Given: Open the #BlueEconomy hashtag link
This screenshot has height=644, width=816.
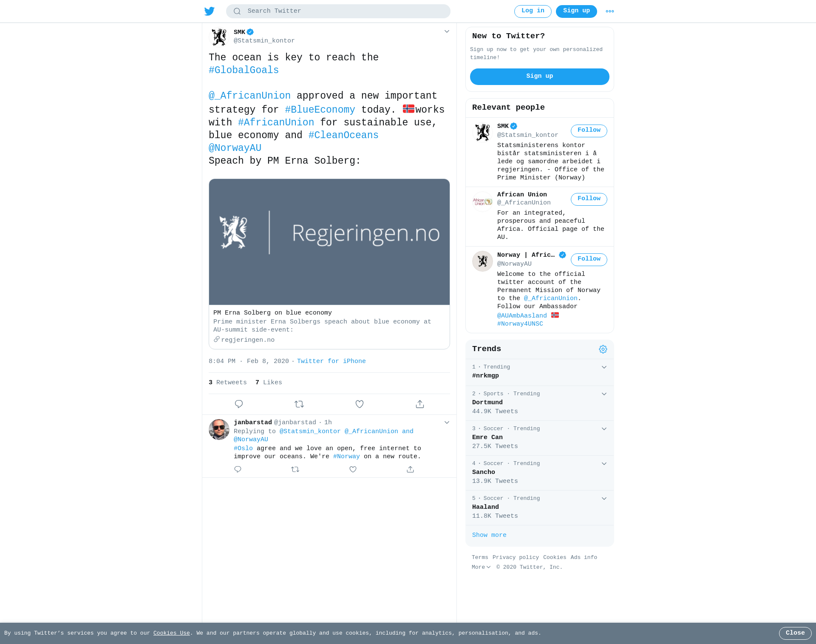Looking at the screenshot, I should pos(320,110).
